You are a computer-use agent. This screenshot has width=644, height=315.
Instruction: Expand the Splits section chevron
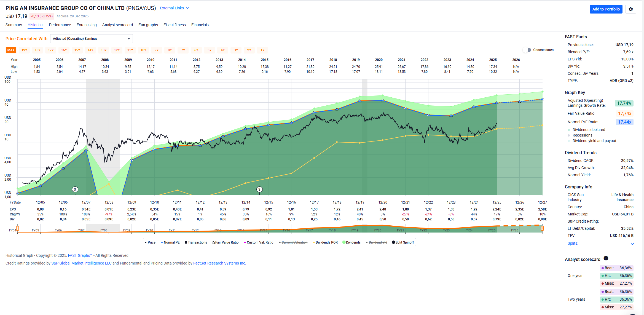point(632,244)
